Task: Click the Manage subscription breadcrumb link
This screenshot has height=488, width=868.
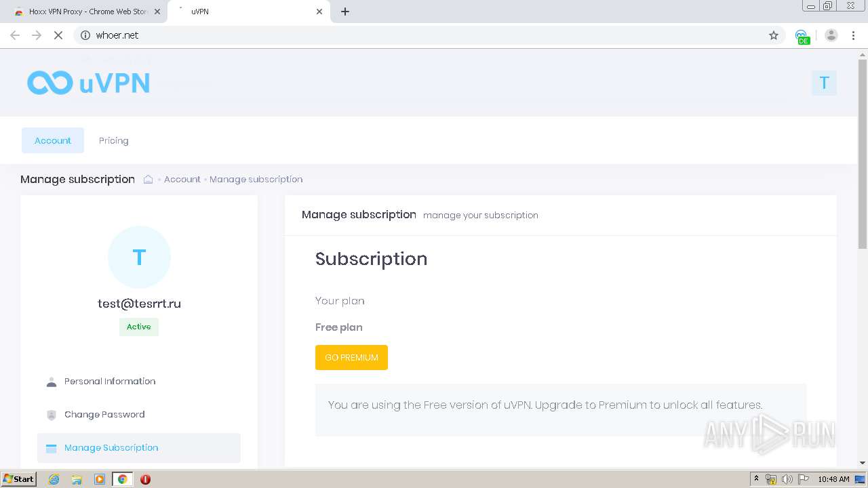Action: coord(256,179)
